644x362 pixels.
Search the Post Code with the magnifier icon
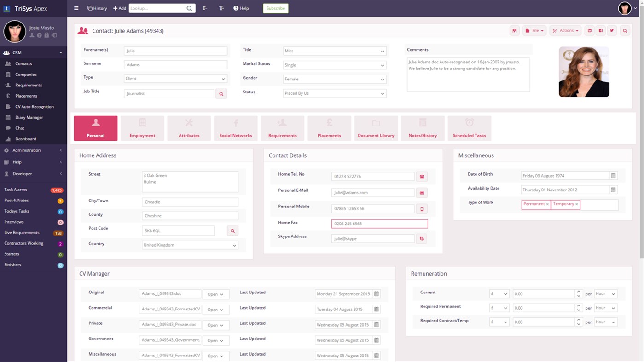click(x=232, y=230)
